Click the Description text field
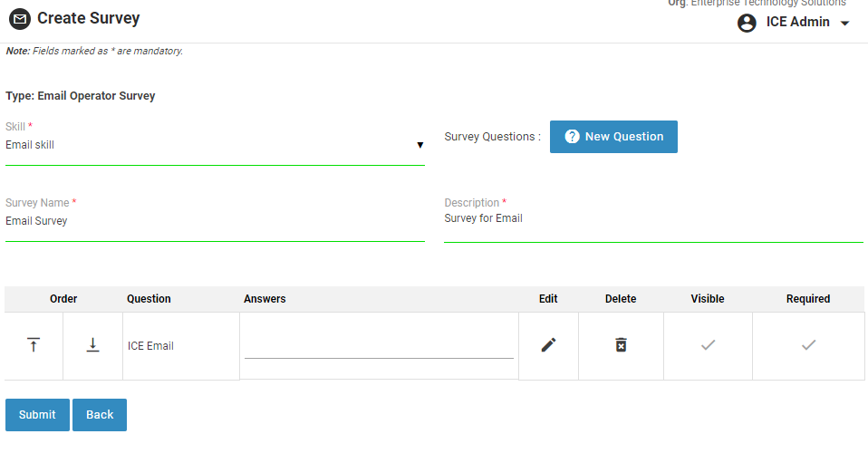This screenshot has width=868, height=463. 652,219
